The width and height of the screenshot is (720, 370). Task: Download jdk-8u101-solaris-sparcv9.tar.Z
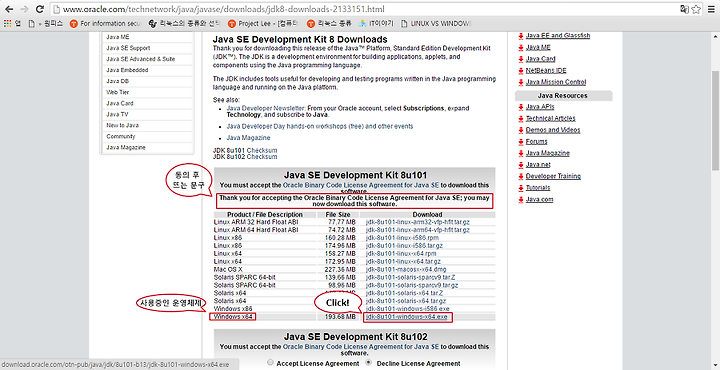point(411,277)
